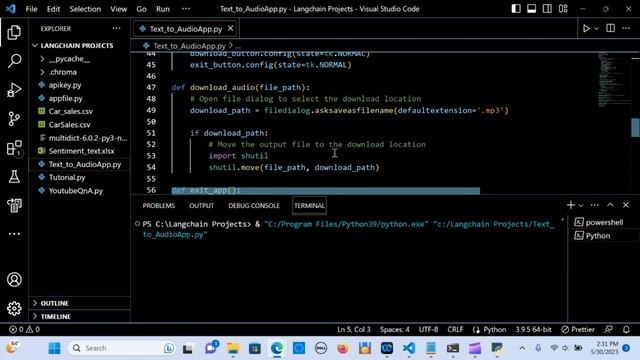
Task: Open the Accounts icon in activity bar
Action: [14, 280]
